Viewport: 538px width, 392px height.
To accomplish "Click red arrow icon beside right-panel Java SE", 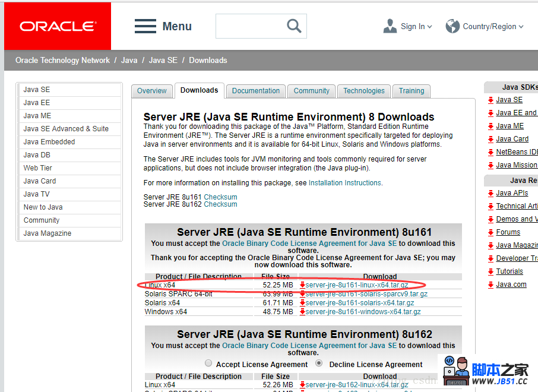I will click(490, 100).
